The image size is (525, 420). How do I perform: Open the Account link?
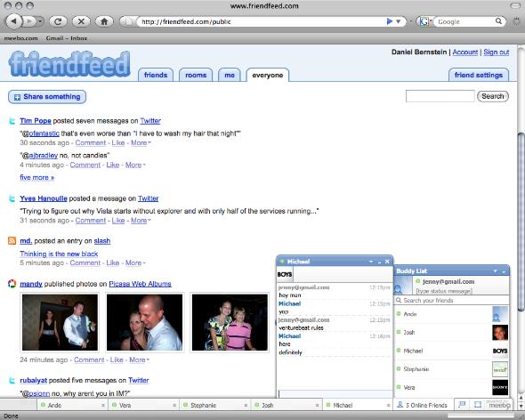[465, 52]
